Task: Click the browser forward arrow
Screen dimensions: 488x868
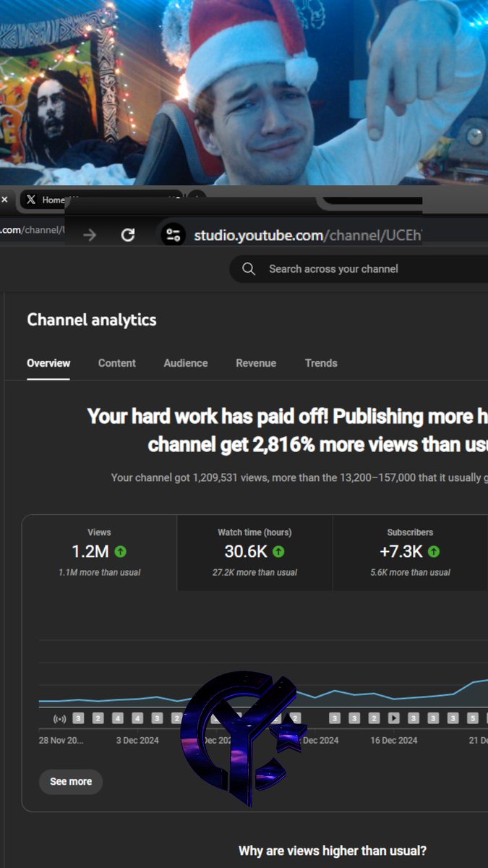Action: click(x=90, y=235)
